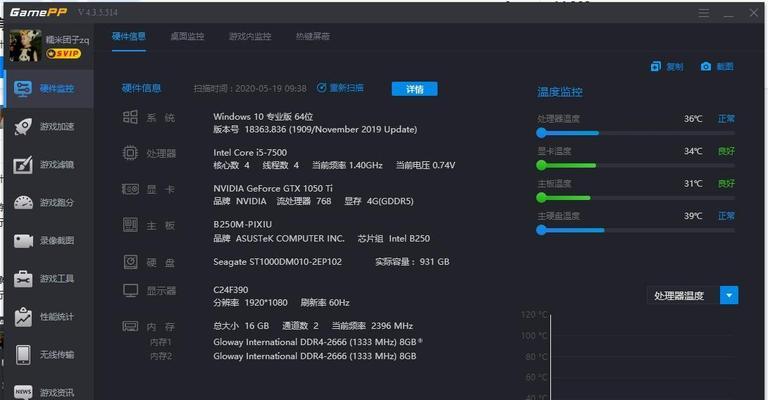Click the C24F390 monitor name
Viewport: 768px width, 400px height.
[x=231, y=290]
